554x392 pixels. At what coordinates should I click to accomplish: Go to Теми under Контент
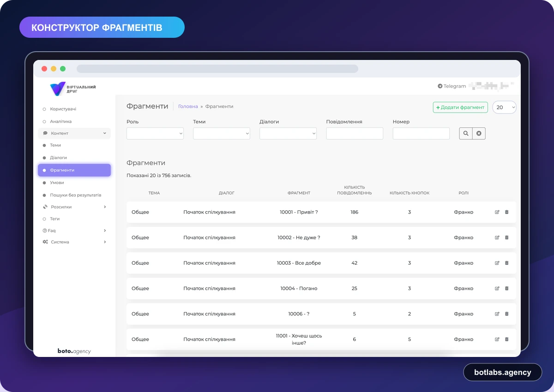pyautogui.click(x=55, y=145)
